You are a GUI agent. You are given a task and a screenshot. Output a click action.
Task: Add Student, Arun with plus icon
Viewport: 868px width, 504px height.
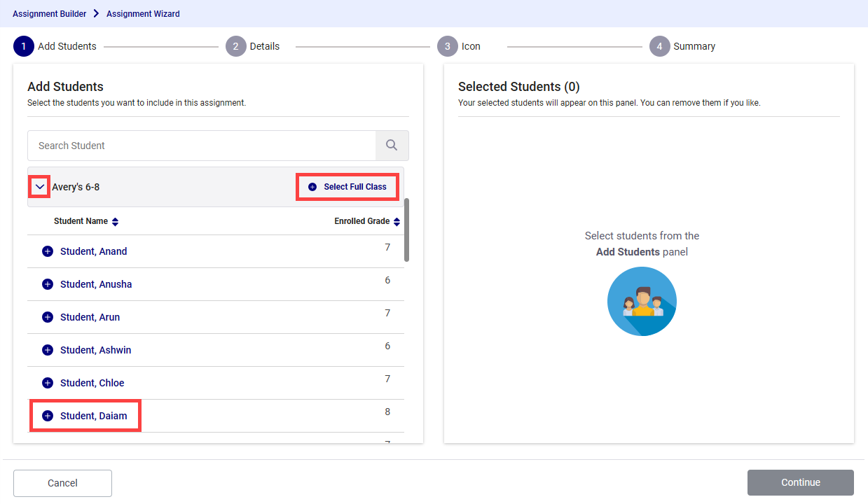click(48, 317)
